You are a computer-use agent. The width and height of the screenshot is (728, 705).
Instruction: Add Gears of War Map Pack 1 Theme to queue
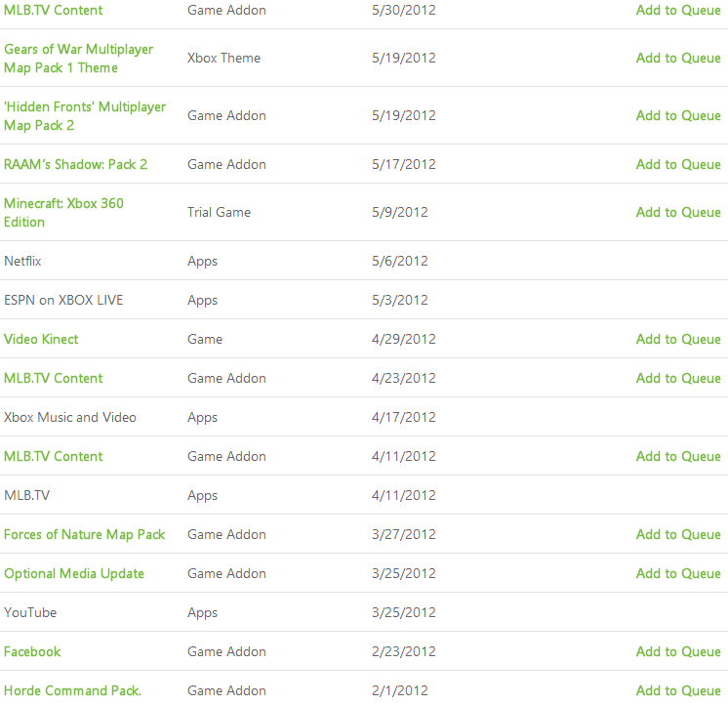(678, 58)
